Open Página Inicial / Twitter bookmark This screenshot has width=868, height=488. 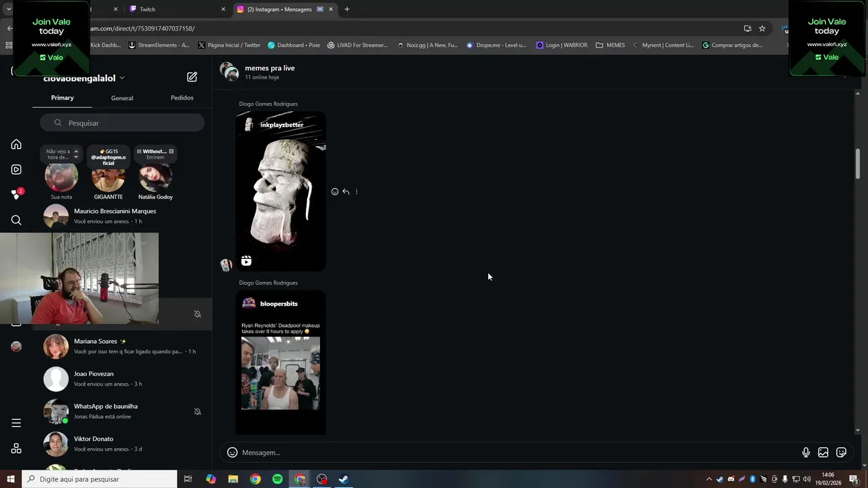229,45
